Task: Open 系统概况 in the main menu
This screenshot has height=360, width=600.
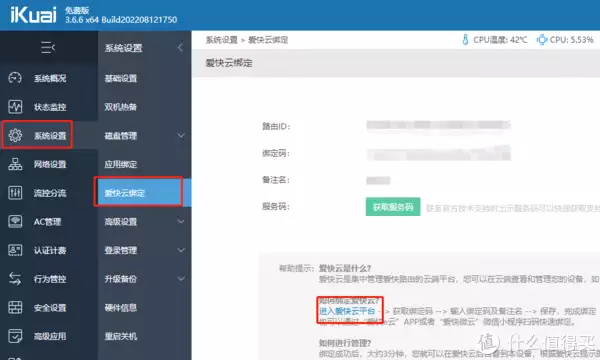Action: point(50,78)
